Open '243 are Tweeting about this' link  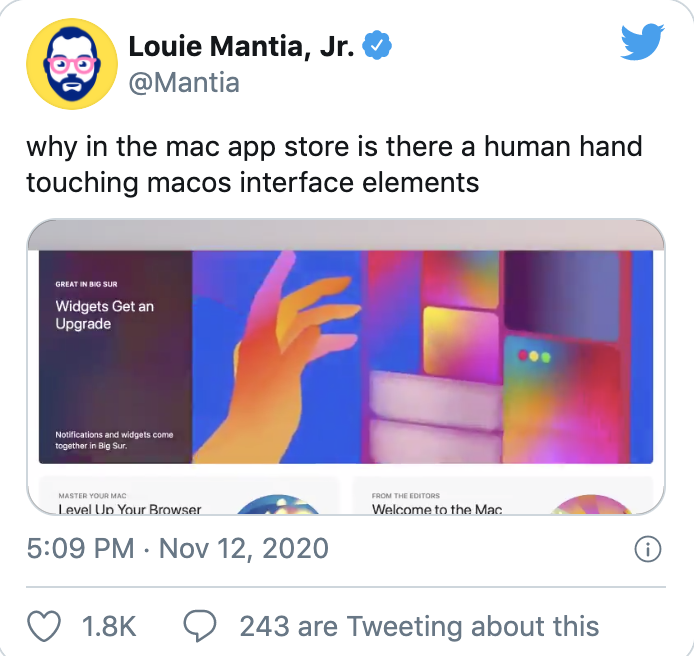pos(419,626)
